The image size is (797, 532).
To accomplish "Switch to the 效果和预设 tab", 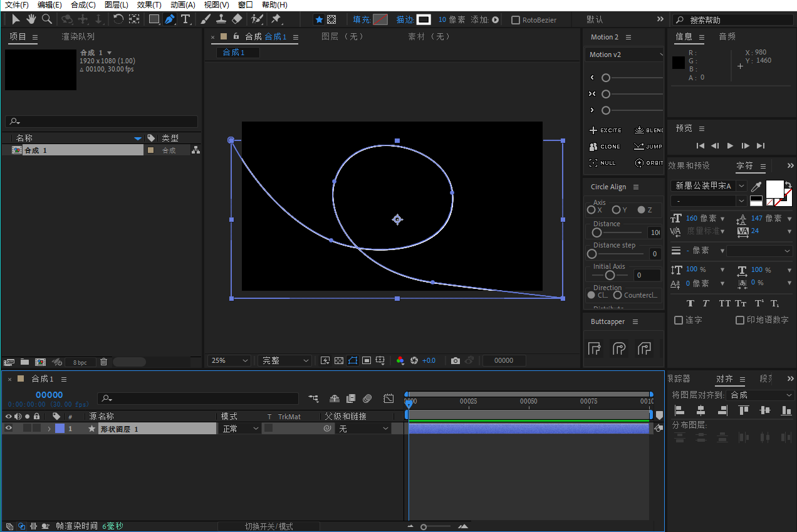I will point(689,166).
